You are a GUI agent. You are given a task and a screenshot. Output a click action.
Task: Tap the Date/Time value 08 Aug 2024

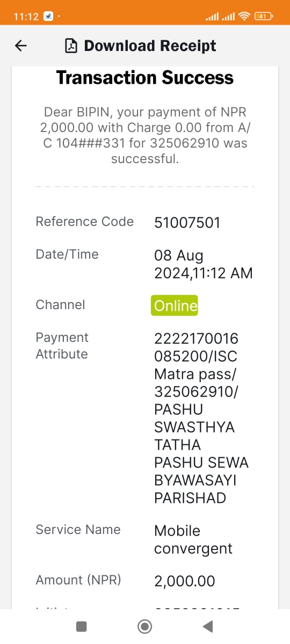coord(203,264)
